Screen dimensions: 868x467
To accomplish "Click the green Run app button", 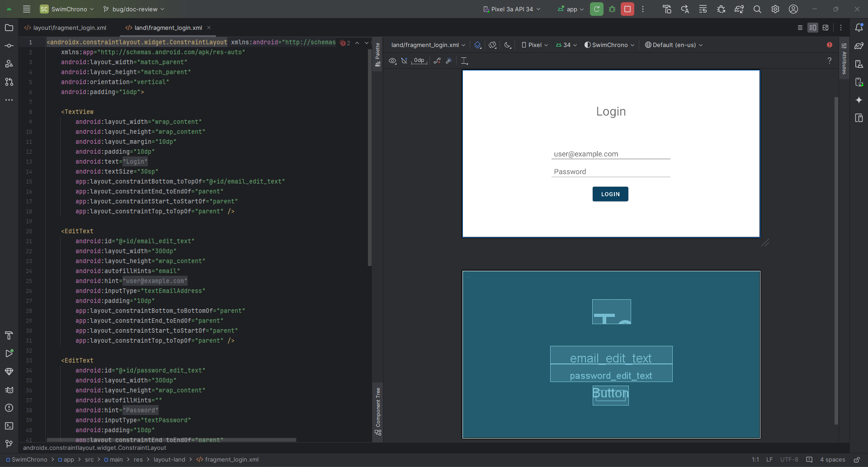I will point(597,9).
